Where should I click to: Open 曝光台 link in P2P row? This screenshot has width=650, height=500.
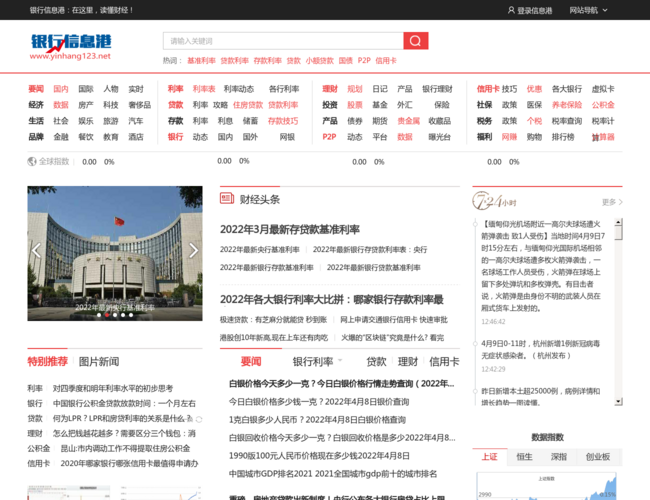[x=439, y=137]
